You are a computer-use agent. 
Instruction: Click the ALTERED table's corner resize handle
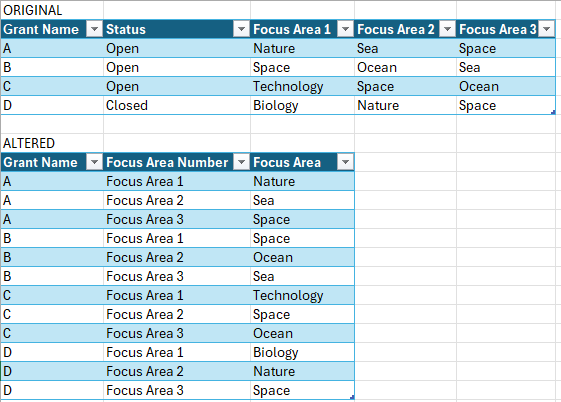tap(352, 397)
